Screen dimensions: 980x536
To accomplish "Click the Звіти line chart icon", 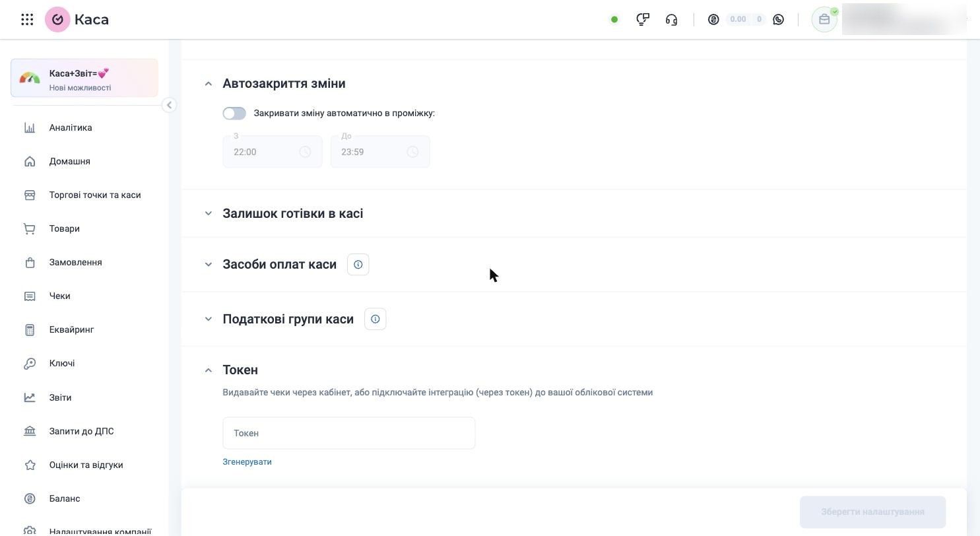I will pos(30,397).
